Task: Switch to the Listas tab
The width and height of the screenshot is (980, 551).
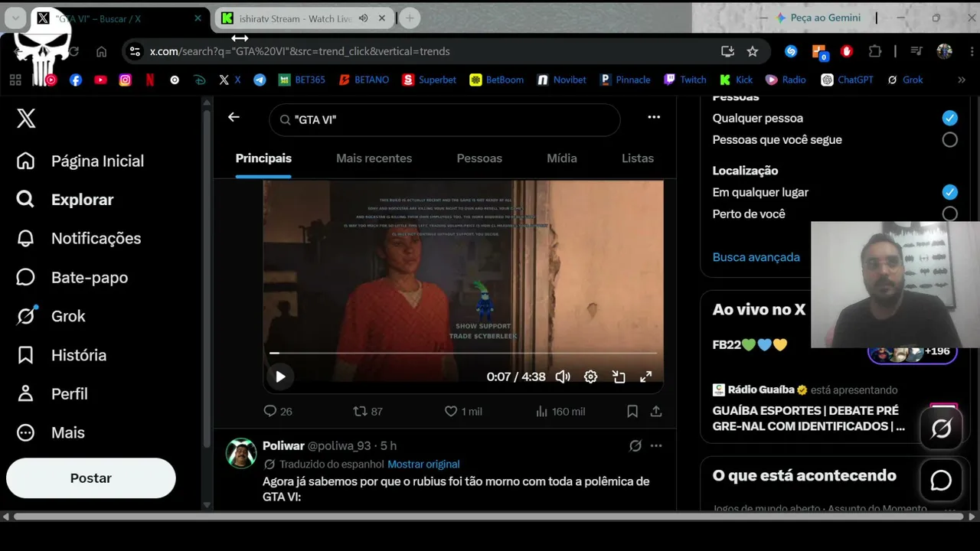Action: 638,158
